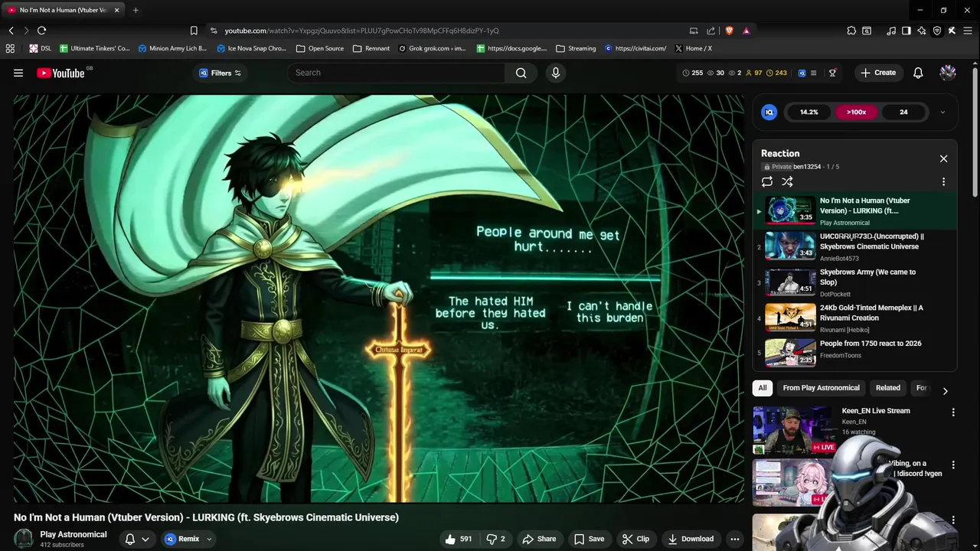Share this video

539,539
